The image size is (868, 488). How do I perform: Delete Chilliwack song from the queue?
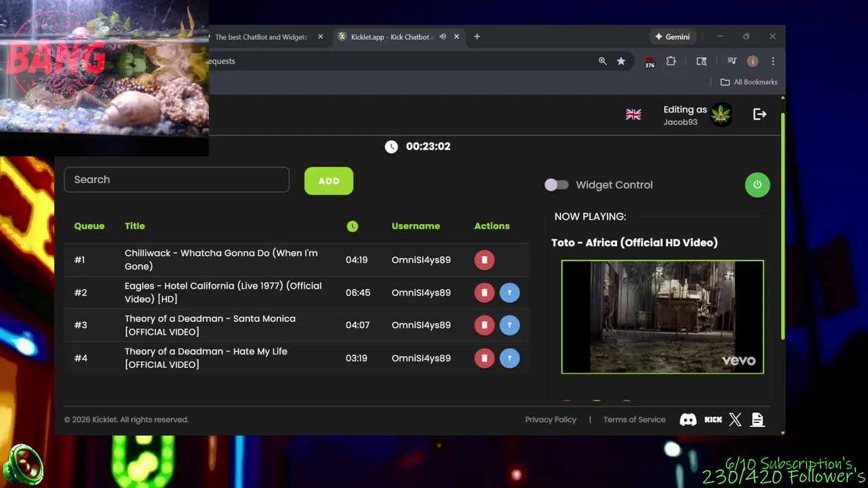pos(484,260)
